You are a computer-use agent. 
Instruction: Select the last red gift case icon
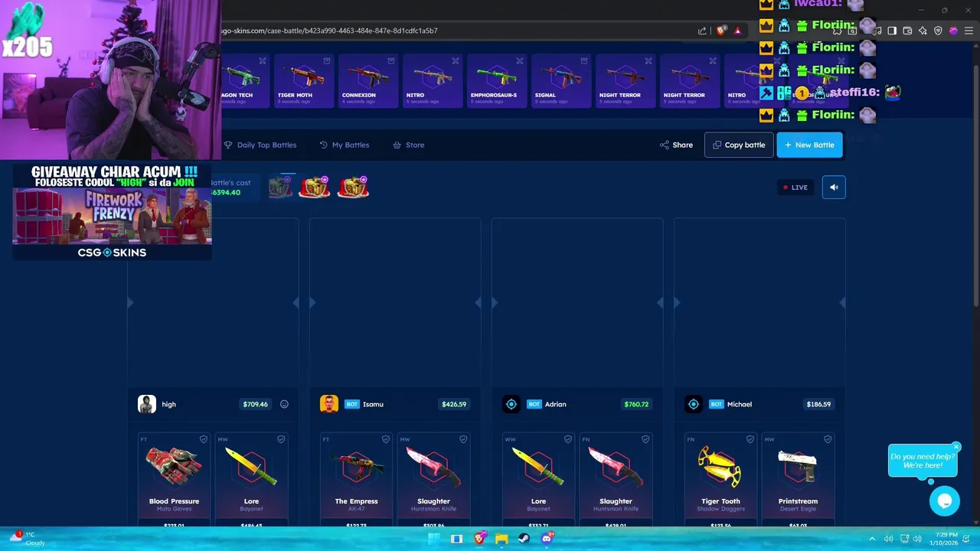(353, 187)
